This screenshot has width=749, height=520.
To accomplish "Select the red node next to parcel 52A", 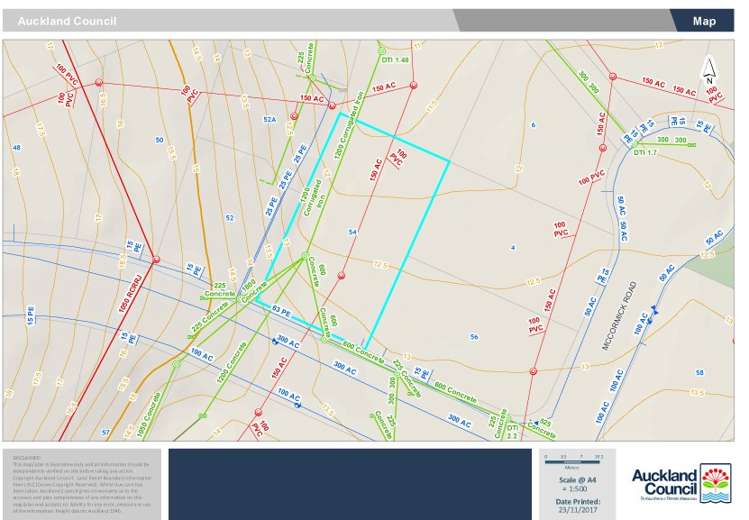I will 293,117.
